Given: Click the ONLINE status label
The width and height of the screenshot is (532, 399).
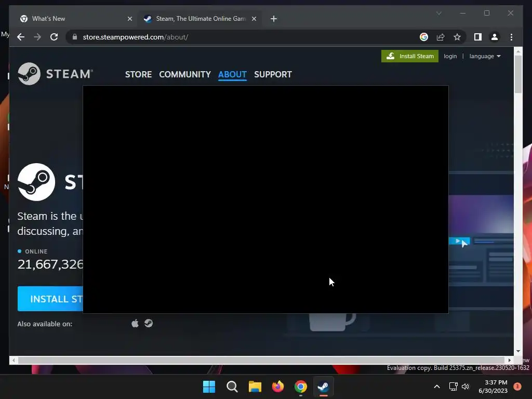Looking at the screenshot, I should coord(36,251).
